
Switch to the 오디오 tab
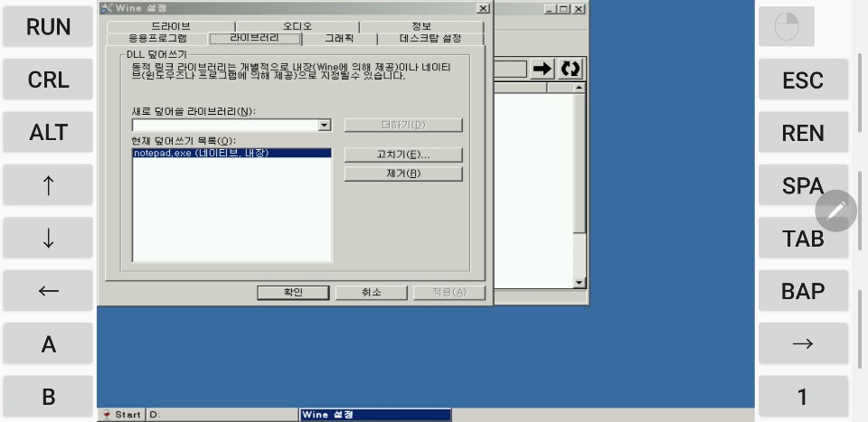point(297,26)
